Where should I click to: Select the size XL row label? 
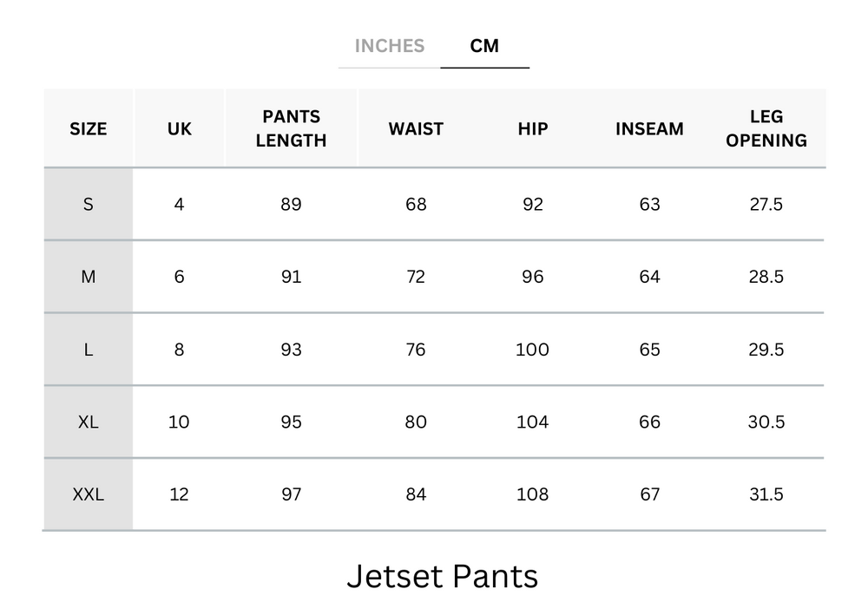(88, 422)
